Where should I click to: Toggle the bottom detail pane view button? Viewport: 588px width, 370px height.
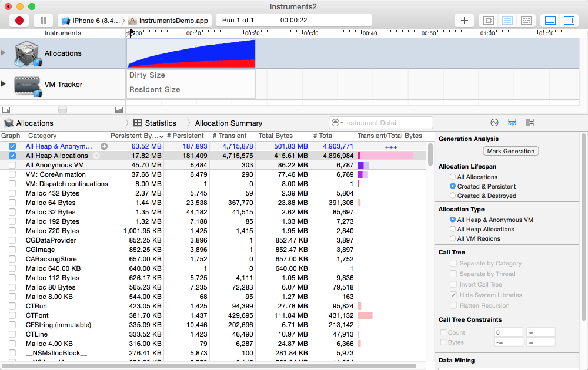pos(550,21)
